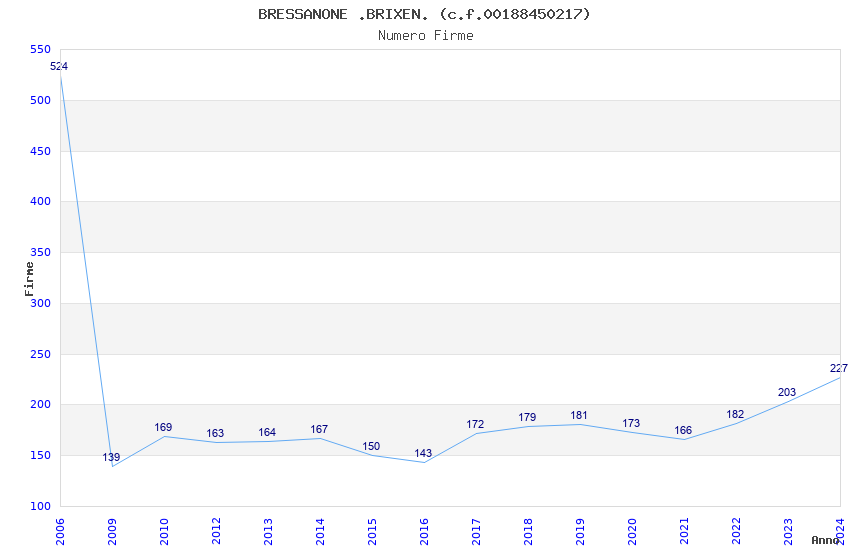Click the x-axis year 2014
The image size is (850, 550).
coord(320,532)
